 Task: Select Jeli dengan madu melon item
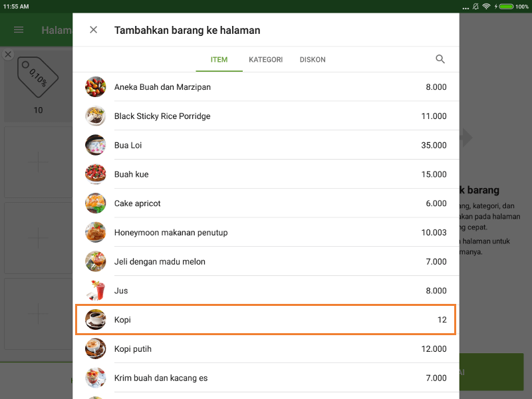(x=266, y=261)
